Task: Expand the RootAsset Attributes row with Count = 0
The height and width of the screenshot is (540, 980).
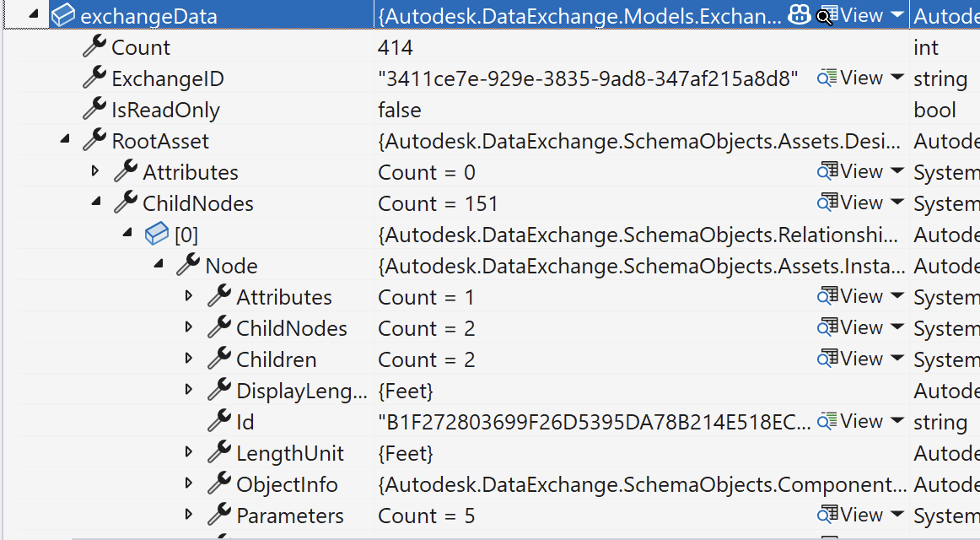Action: [95, 170]
